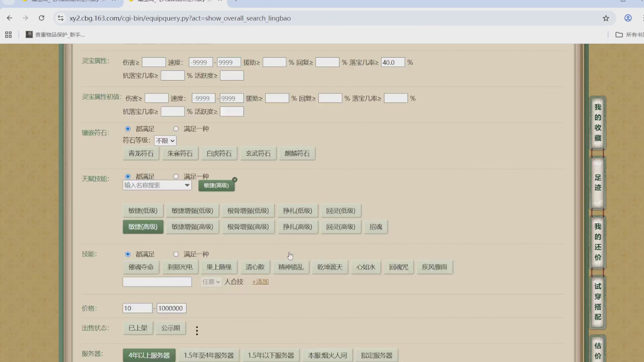Click the +添加 link

[260, 282]
